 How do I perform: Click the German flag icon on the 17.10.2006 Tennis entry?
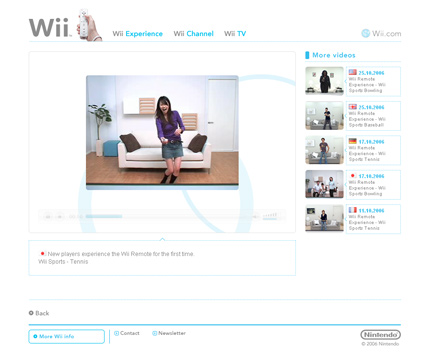[x=353, y=141]
